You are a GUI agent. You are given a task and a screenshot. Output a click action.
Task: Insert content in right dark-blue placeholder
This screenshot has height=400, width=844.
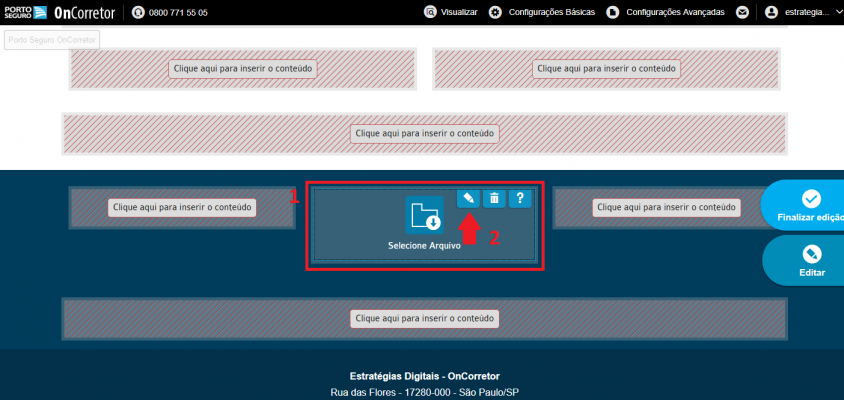666,207
